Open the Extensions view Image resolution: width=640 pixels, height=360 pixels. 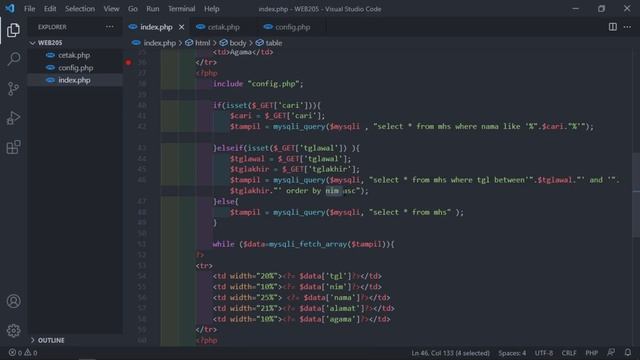click(x=13, y=147)
